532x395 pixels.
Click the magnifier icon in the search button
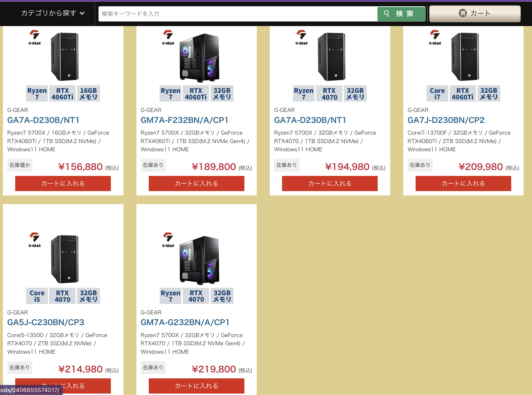click(386, 14)
